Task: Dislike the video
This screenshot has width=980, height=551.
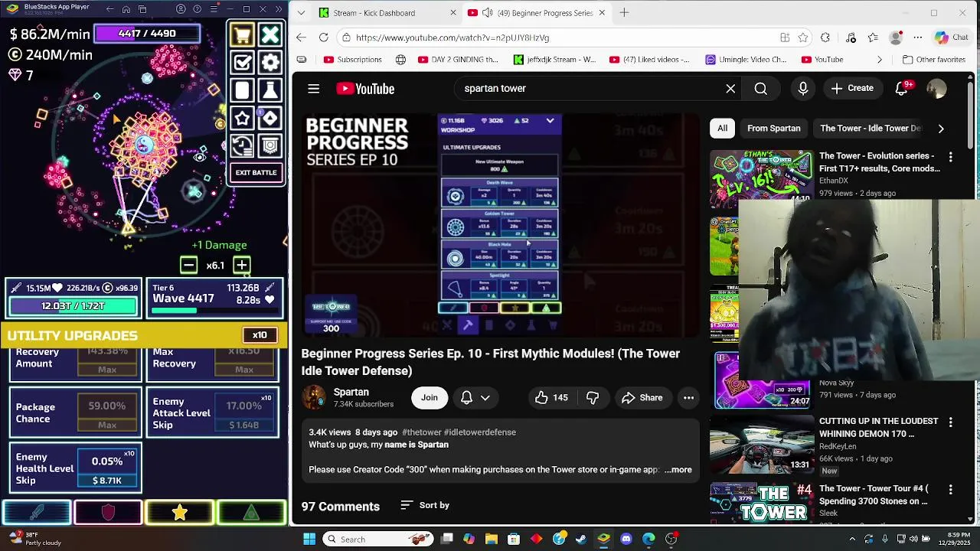Action: tap(593, 398)
